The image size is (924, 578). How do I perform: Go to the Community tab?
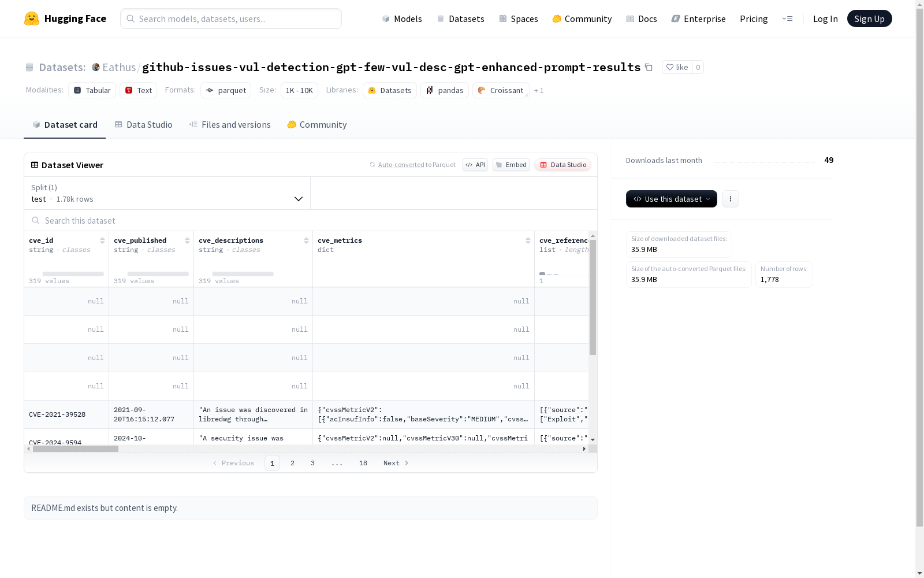click(x=317, y=125)
